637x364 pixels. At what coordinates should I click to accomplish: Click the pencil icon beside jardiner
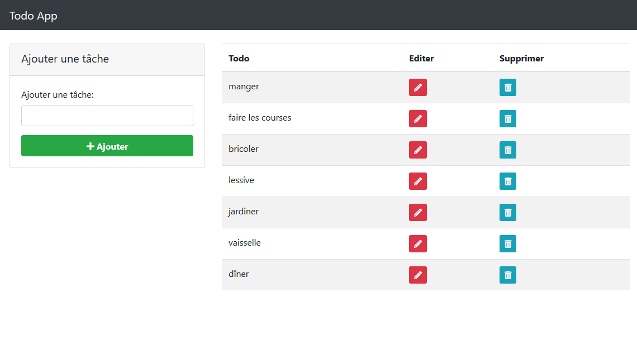coord(417,213)
